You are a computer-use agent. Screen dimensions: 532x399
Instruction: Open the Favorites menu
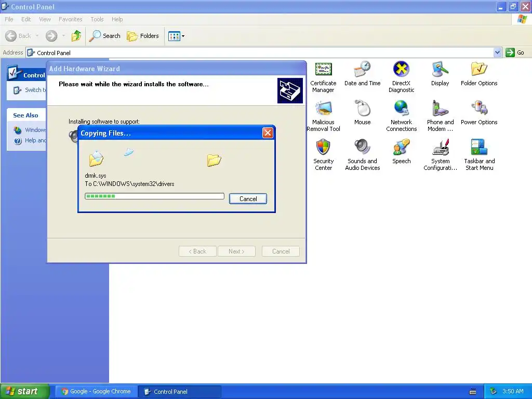tap(70, 19)
